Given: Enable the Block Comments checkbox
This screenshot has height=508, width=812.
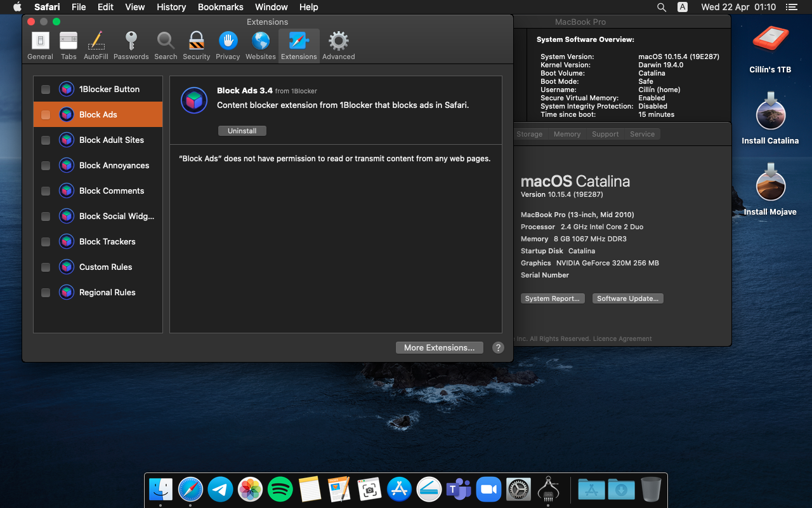Looking at the screenshot, I should tap(46, 191).
